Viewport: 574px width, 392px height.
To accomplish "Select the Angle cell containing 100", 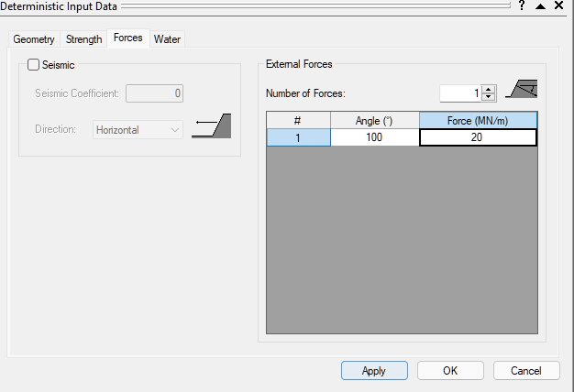I will coord(373,137).
